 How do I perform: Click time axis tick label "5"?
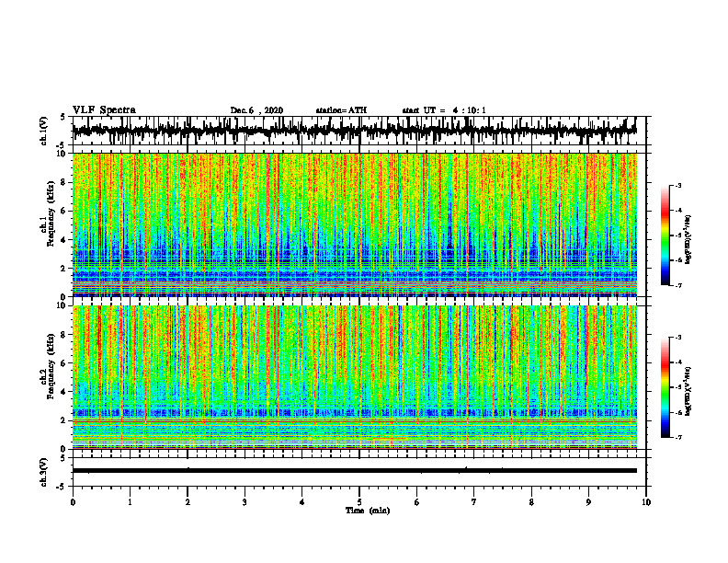click(x=359, y=502)
